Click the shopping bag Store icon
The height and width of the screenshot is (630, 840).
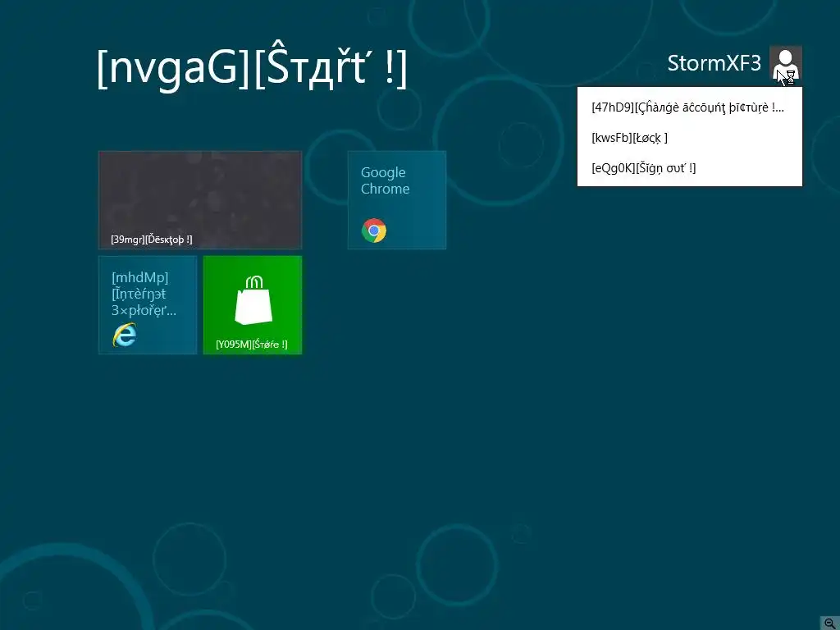pyautogui.click(x=253, y=300)
